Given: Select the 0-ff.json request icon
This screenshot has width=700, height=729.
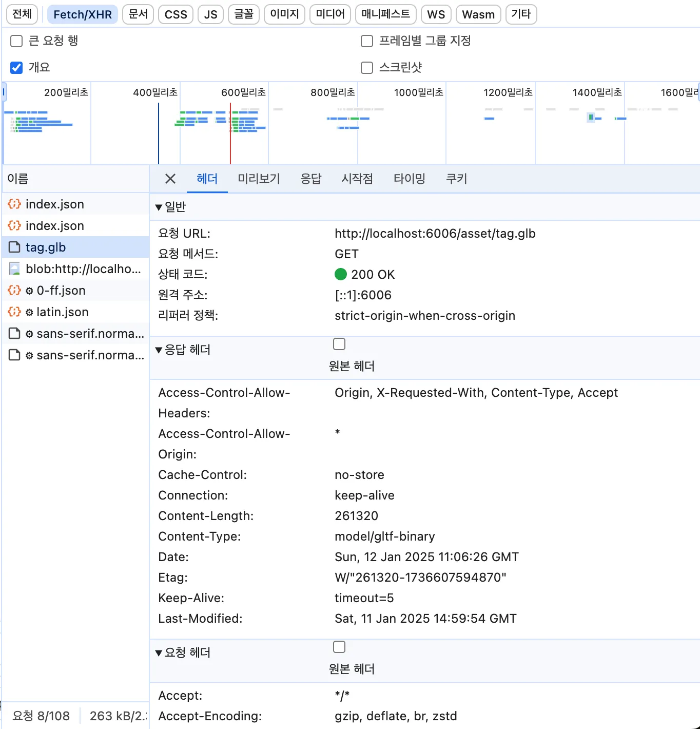Looking at the screenshot, I should [x=14, y=290].
